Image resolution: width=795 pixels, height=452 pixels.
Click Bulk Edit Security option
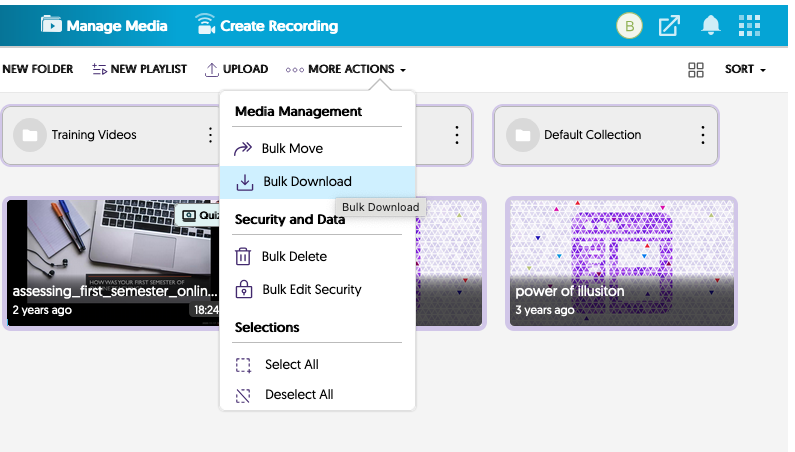311,290
